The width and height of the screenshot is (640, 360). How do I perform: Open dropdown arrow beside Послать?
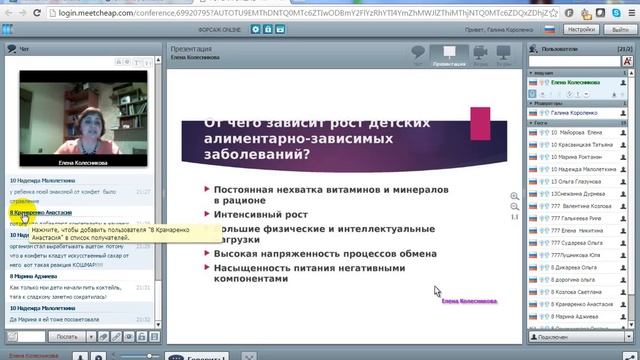coord(91,337)
